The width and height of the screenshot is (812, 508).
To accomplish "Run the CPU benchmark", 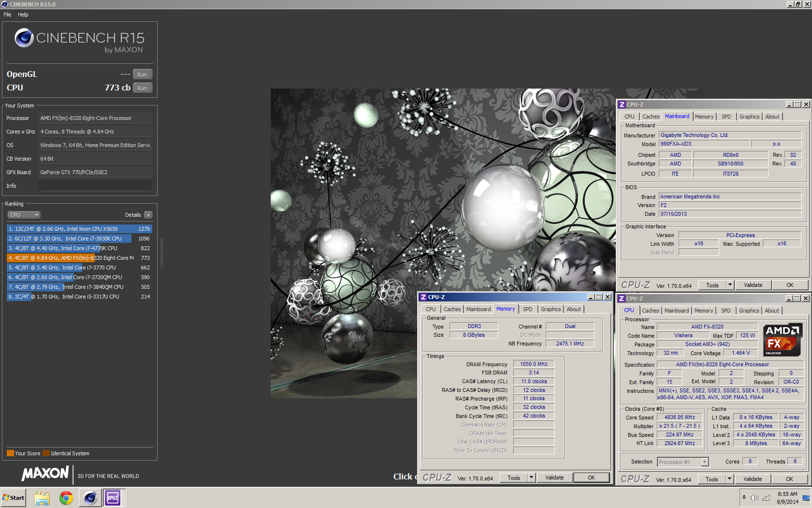I will point(142,88).
